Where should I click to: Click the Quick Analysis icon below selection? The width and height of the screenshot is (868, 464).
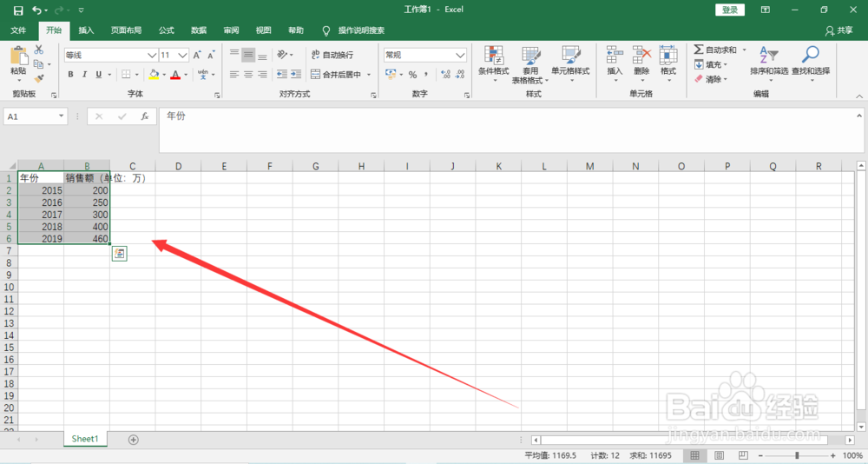(x=119, y=254)
